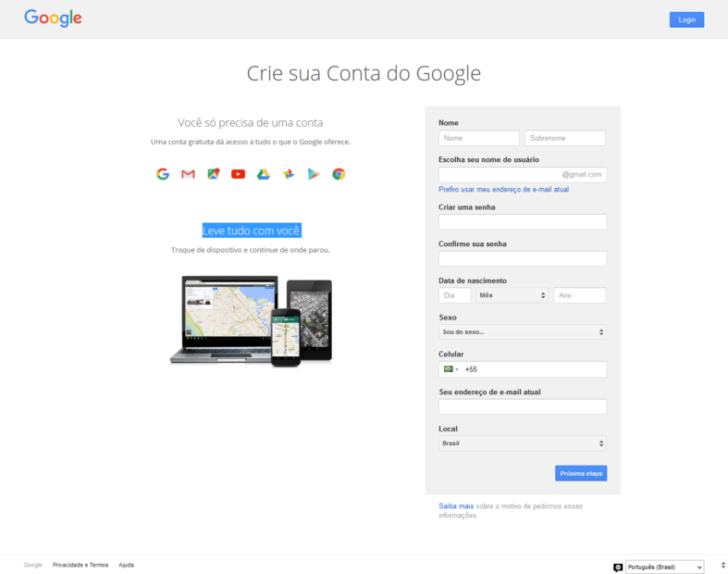Click the 'Crie sua Conta do Google' title
The width and height of the screenshot is (728, 574).
[x=364, y=73]
